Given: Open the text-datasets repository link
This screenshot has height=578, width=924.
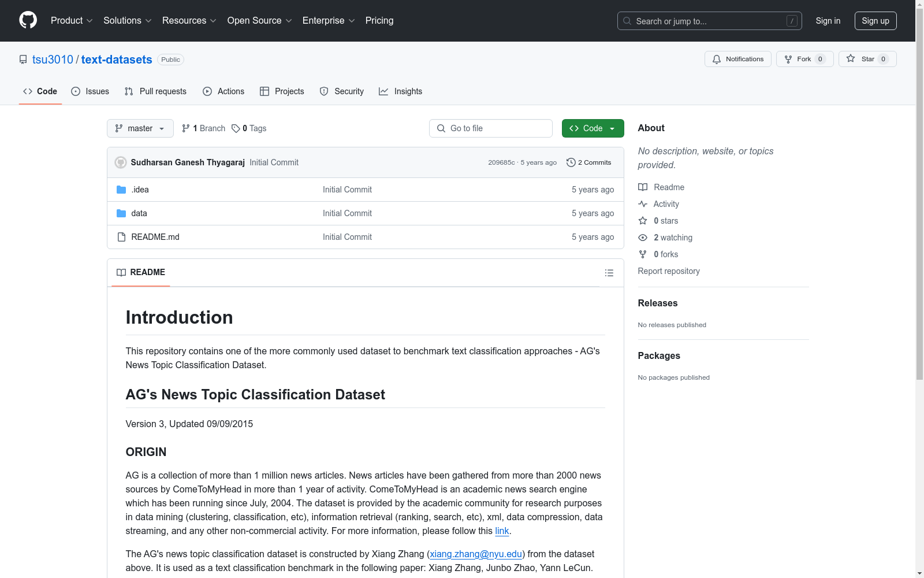Looking at the screenshot, I should pyautogui.click(x=117, y=60).
